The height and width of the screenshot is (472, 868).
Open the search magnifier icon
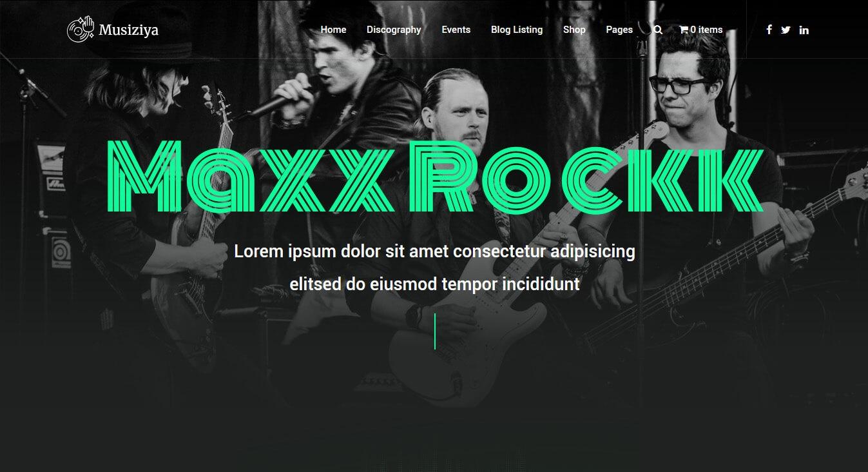(657, 30)
